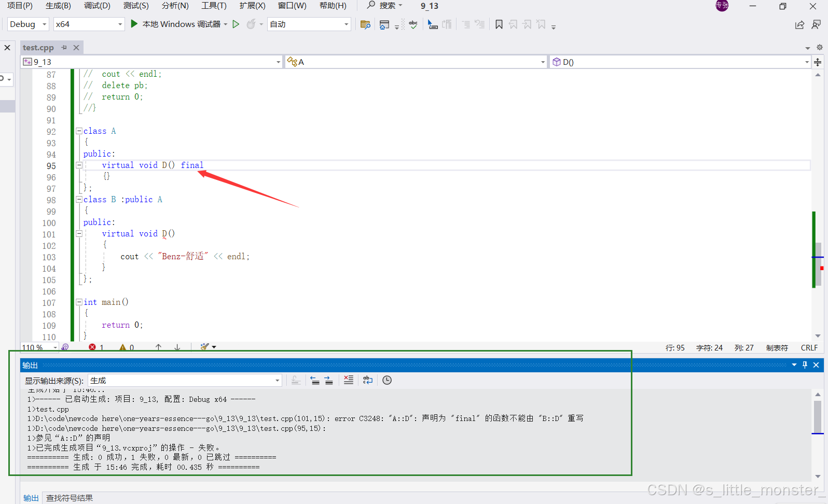828x504 pixels.
Task: Navigate to next issue down arrow
Action: pos(177,347)
